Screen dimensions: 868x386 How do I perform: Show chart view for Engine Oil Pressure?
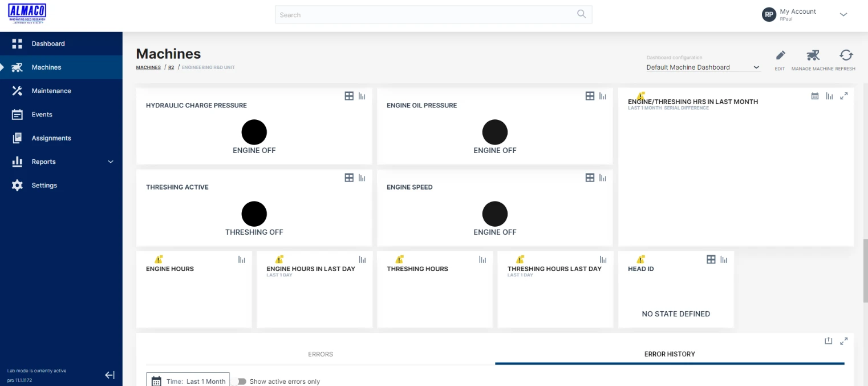603,96
